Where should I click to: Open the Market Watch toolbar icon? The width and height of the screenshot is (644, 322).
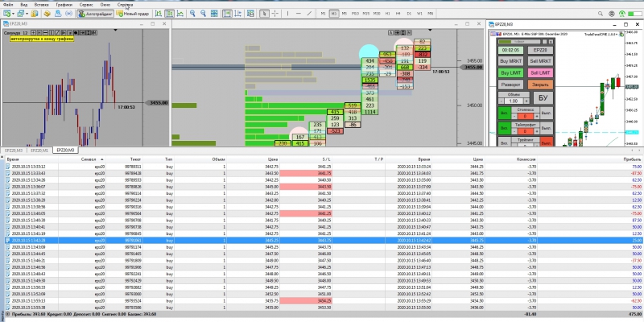coord(35,14)
